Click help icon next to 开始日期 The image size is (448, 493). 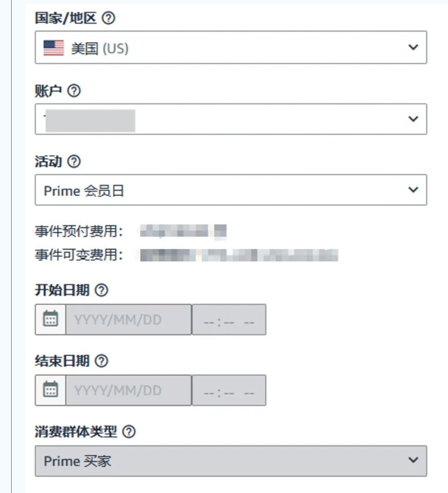(x=102, y=290)
